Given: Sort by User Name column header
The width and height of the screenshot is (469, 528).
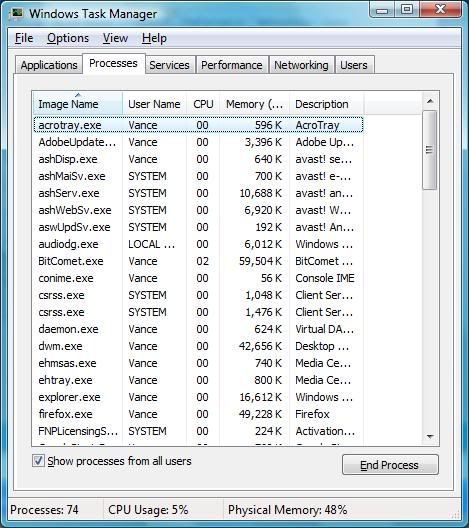Looking at the screenshot, I should click(x=155, y=104).
